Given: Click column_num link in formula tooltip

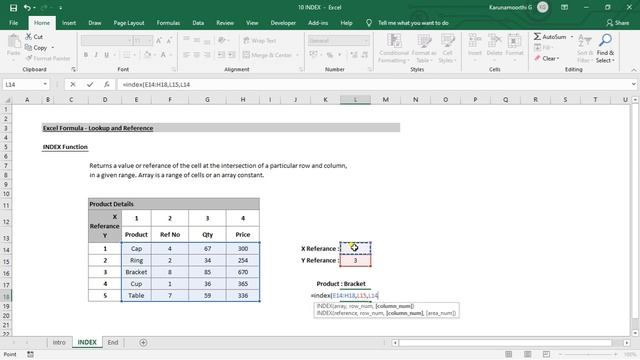Looking at the screenshot, I should pos(394,306).
